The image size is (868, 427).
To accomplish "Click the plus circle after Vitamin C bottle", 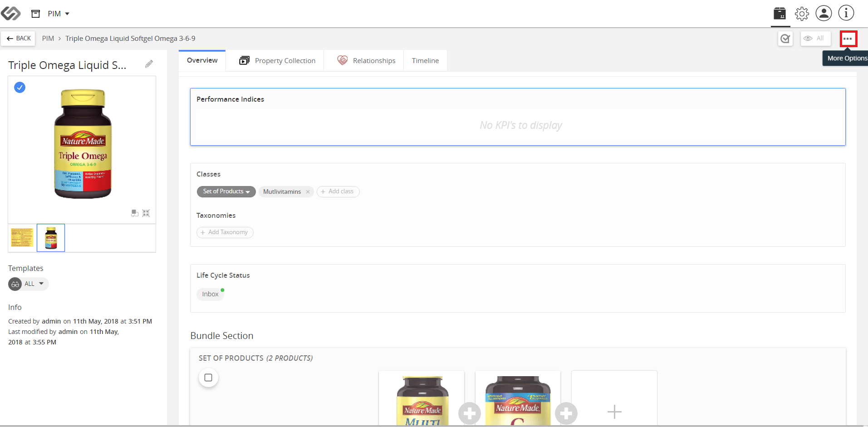I will point(566,413).
